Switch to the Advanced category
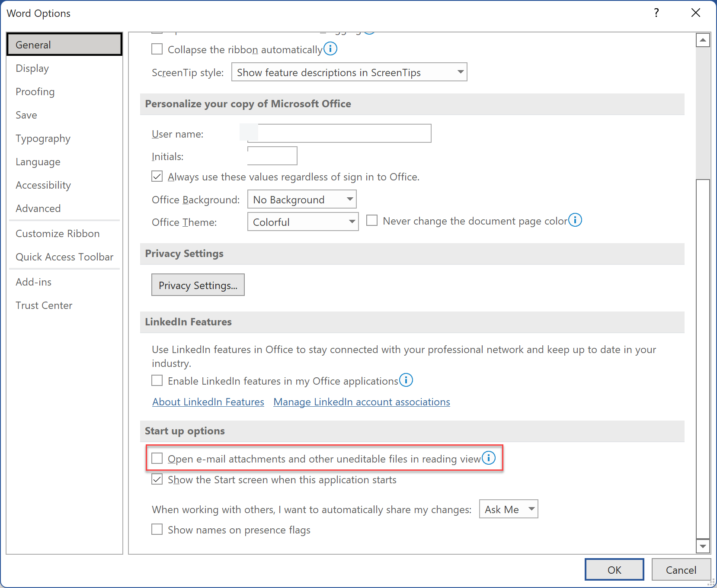Image resolution: width=717 pixels, height=588 pixels. (x=64, y=209)
